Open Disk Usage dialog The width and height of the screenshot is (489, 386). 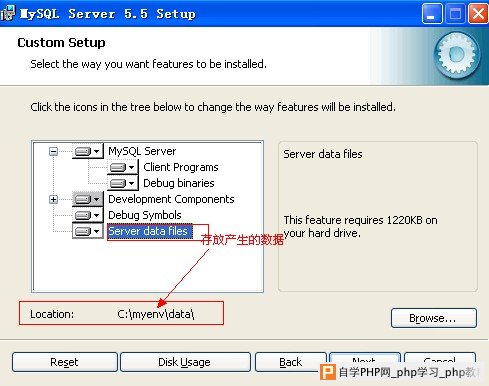(x=185, y=362)
